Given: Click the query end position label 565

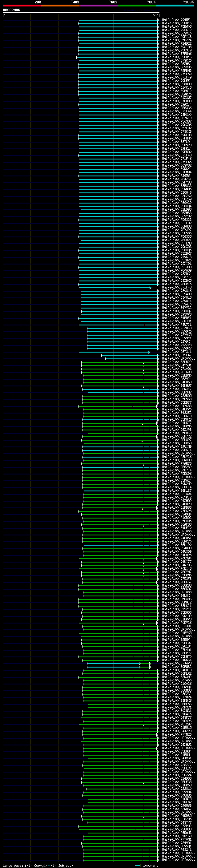Looking at the screenshot, I should coord(155,15).
